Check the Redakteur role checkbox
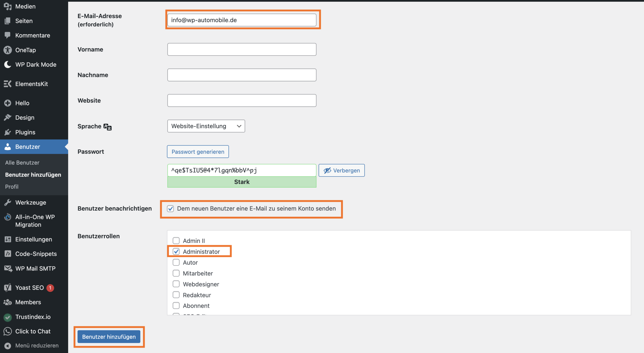 pyautogui.click(x=176, y=295)
